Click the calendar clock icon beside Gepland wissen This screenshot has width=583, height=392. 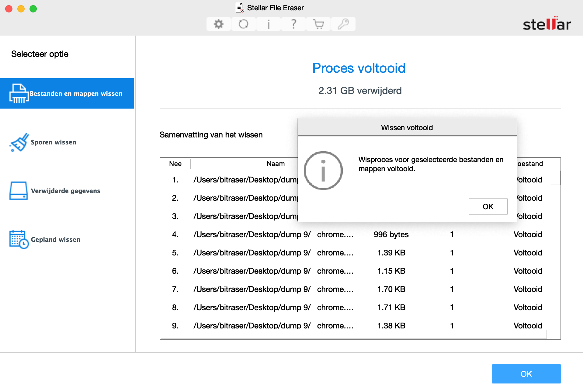coord(19,239)
